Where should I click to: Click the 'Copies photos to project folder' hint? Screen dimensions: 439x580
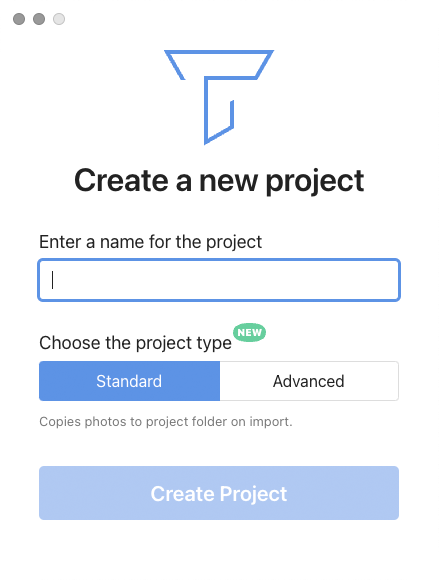click(166, 422)
